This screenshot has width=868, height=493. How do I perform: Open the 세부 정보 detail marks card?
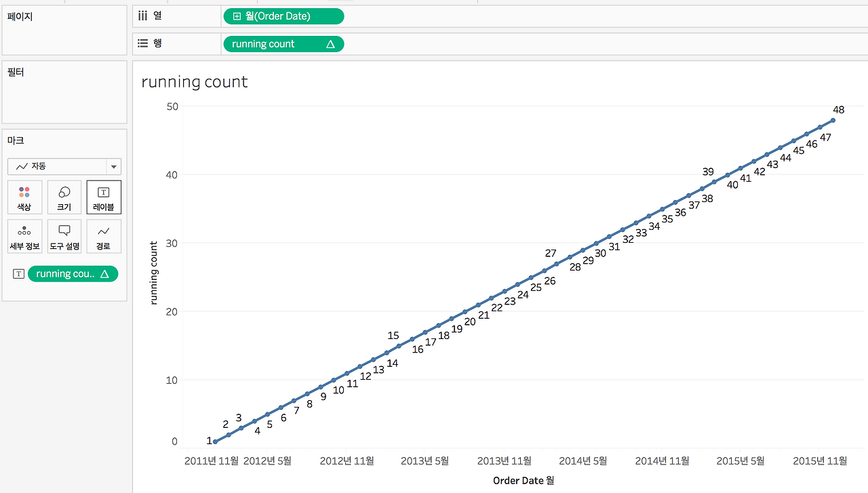click(x=24, y=237)
